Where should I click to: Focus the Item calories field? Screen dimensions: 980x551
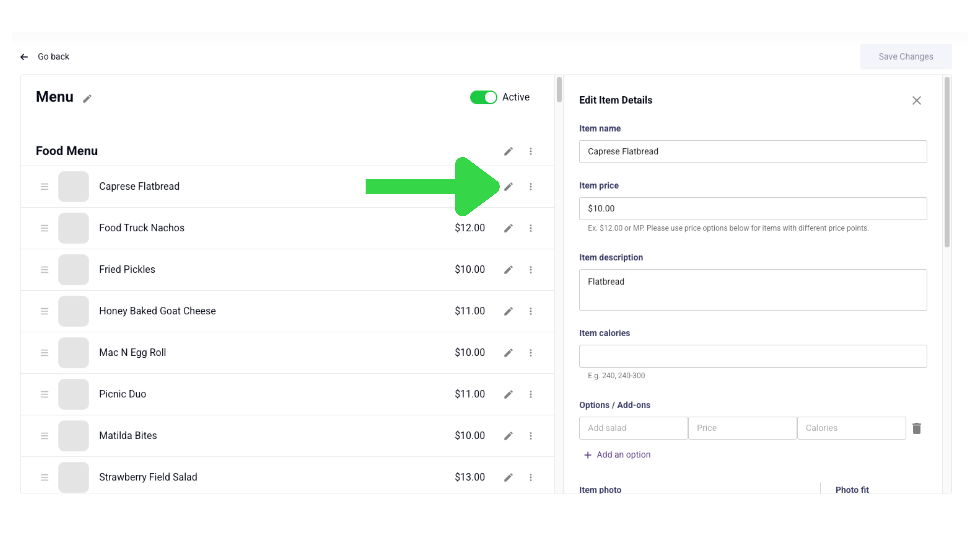click(753, 356)
